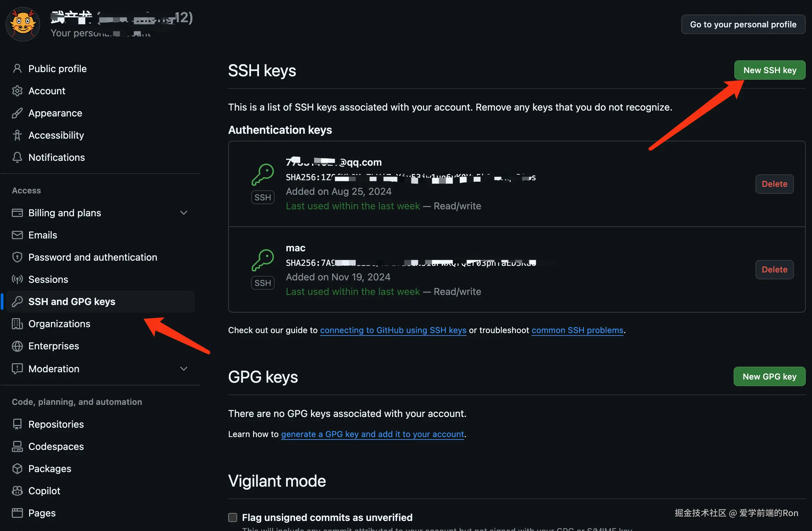Expand the Billing and plans section
The height and width of the screenshot is (531, 812).
(184, 213)
